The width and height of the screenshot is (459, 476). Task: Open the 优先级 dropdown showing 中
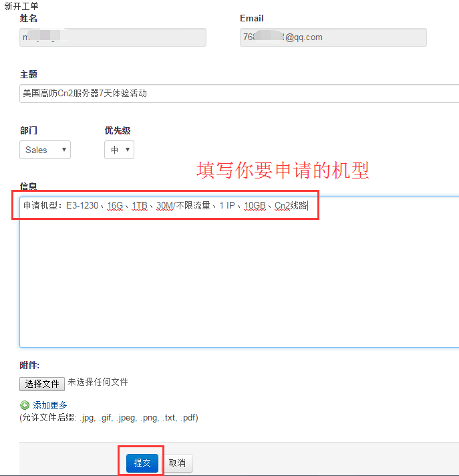119,150
